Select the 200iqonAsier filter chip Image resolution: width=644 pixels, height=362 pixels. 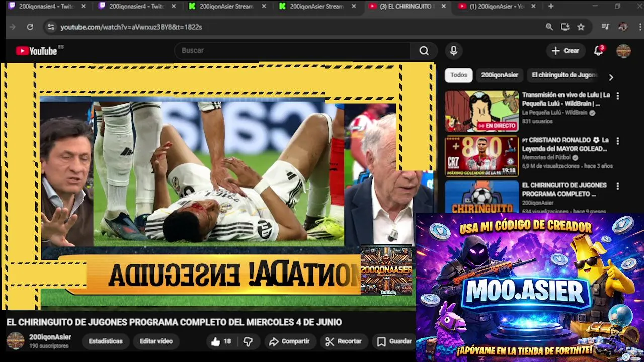[500, 75]
